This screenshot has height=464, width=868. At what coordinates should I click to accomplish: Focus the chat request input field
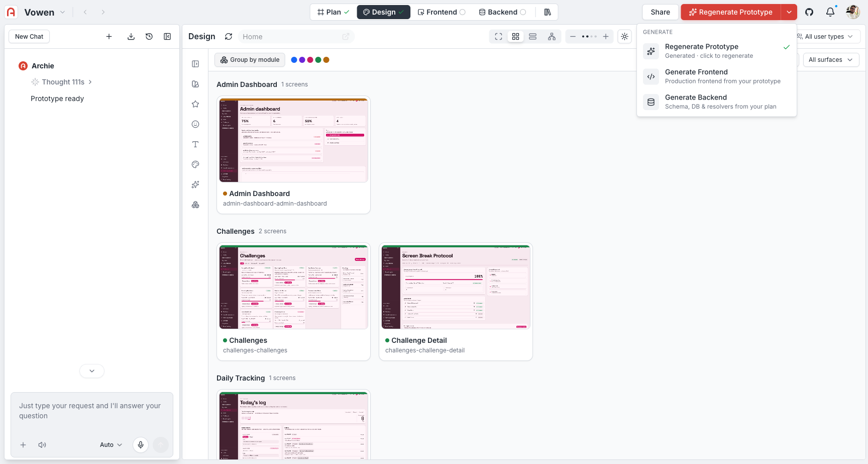[92, 411]
